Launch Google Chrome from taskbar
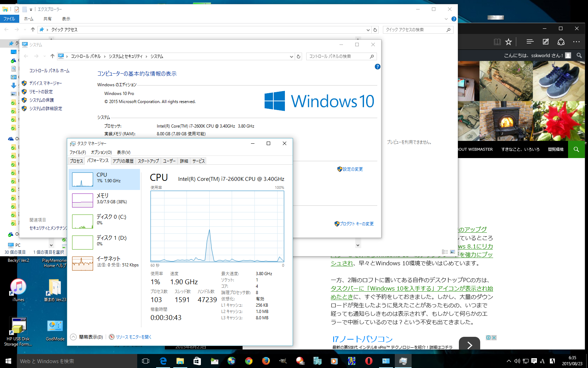The width and height of the screenshot is (588, 368). click(x=248, y=361)
